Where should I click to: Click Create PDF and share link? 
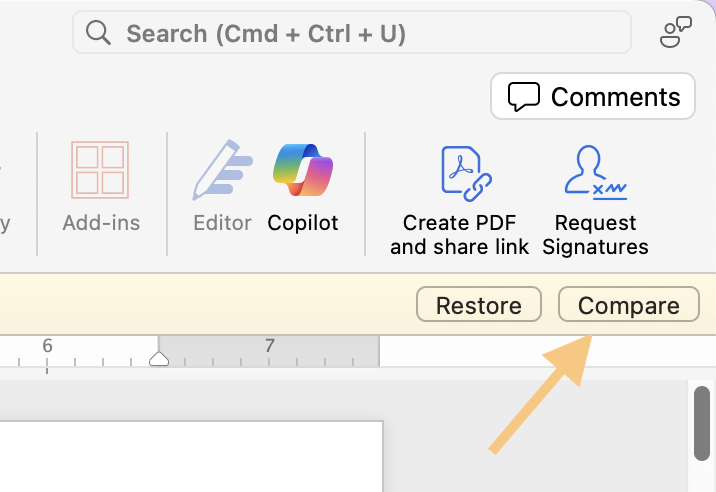coord(460,201)
